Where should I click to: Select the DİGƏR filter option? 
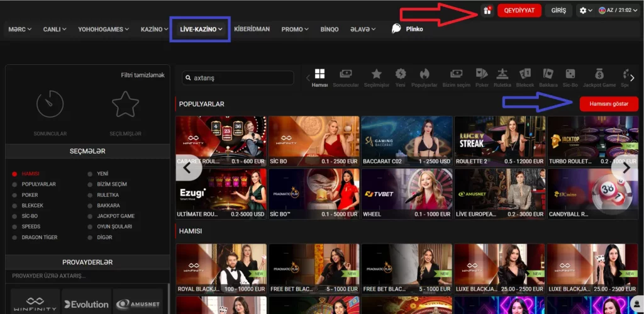click(105, 237)
